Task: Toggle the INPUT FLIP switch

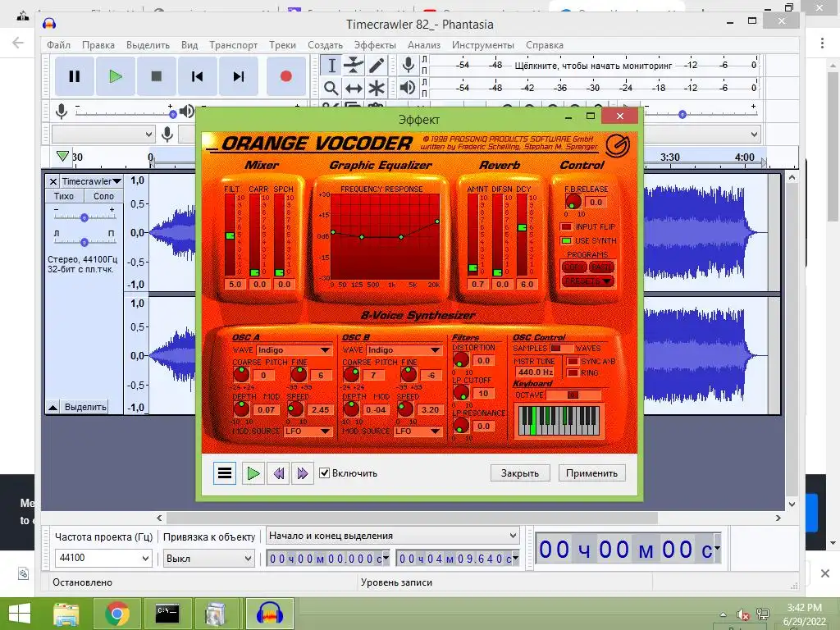Action: pos(566,226)
